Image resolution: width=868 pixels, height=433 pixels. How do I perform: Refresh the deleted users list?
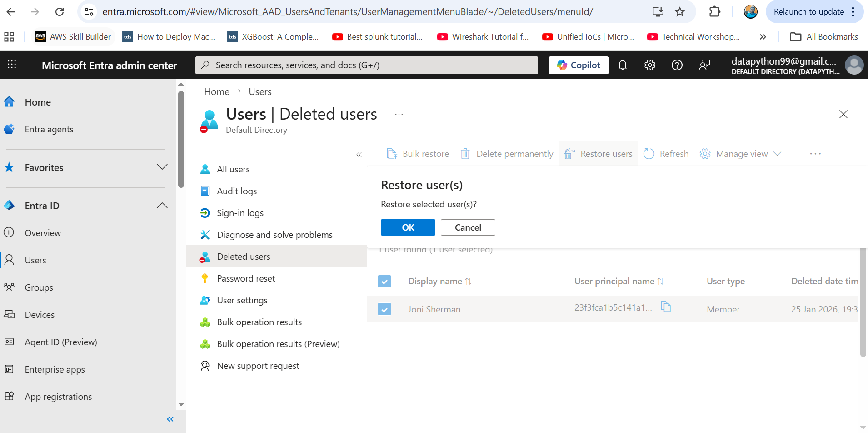pos(666,154)
